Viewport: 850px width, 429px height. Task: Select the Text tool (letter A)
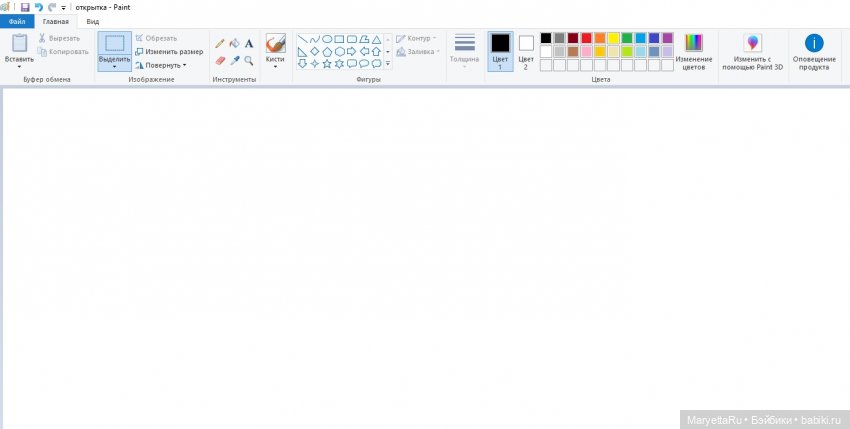tap(249, 44)
